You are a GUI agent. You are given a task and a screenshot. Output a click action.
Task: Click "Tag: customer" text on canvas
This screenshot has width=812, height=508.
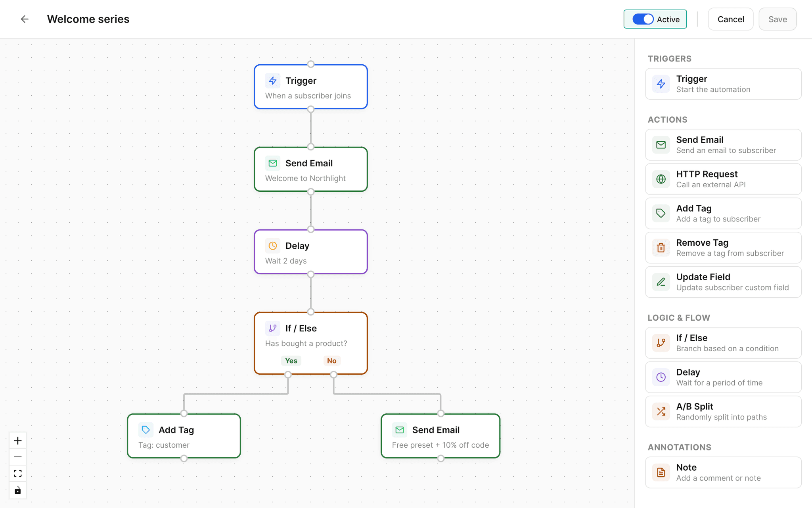164,445
